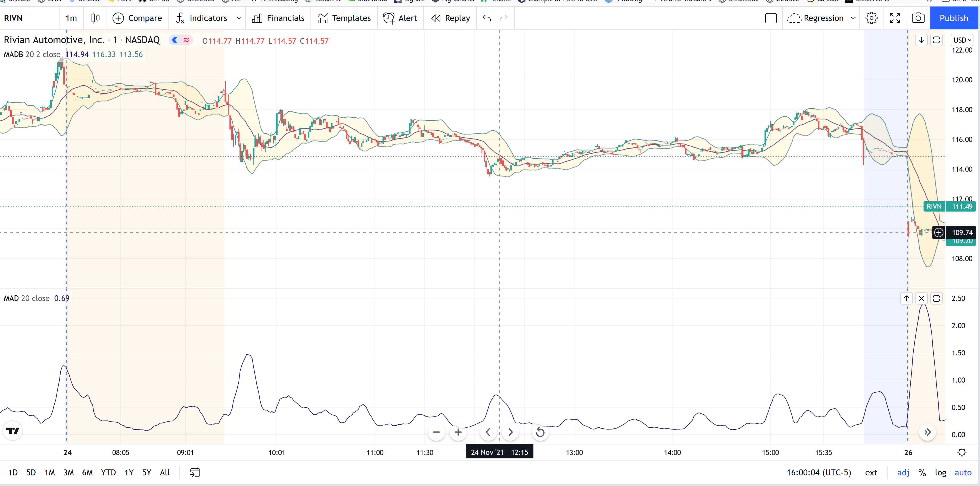Maximize the MAD indicator pane
This screenshot has width=980, height=486.
(x=936, y=299)
